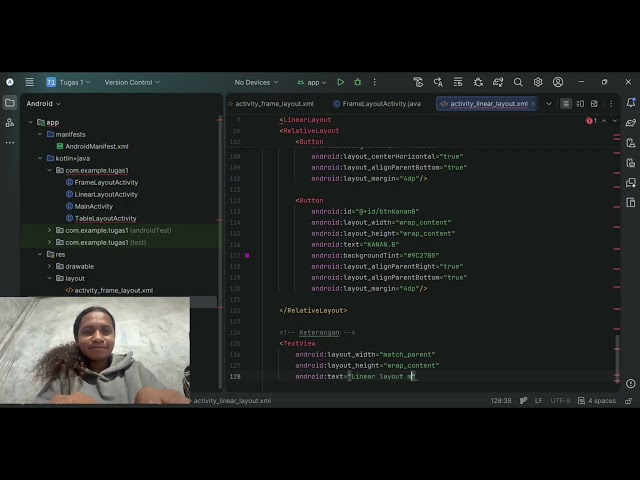This screenshot has width=640, height=480.
Task: Click the LinearLayout sticky breadcrumb line
Action: click(x=306, y=120)
